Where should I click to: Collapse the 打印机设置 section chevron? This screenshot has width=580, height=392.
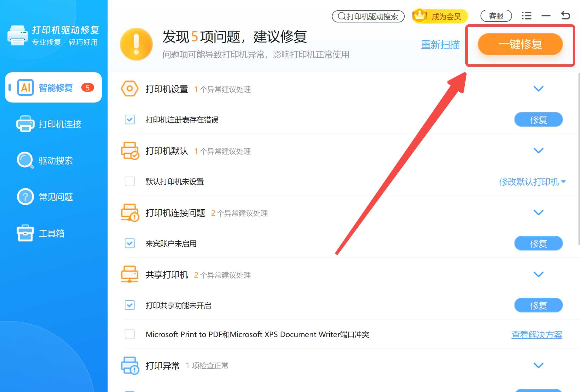point(539,89)
